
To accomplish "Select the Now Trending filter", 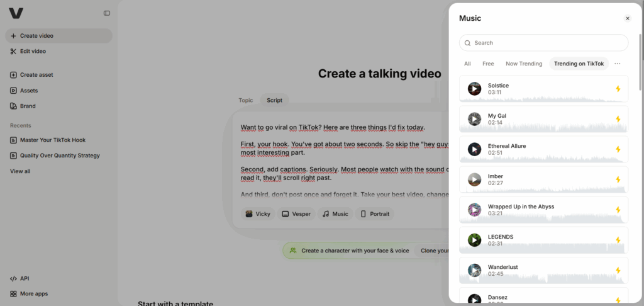I will click(x=524, y=64).
